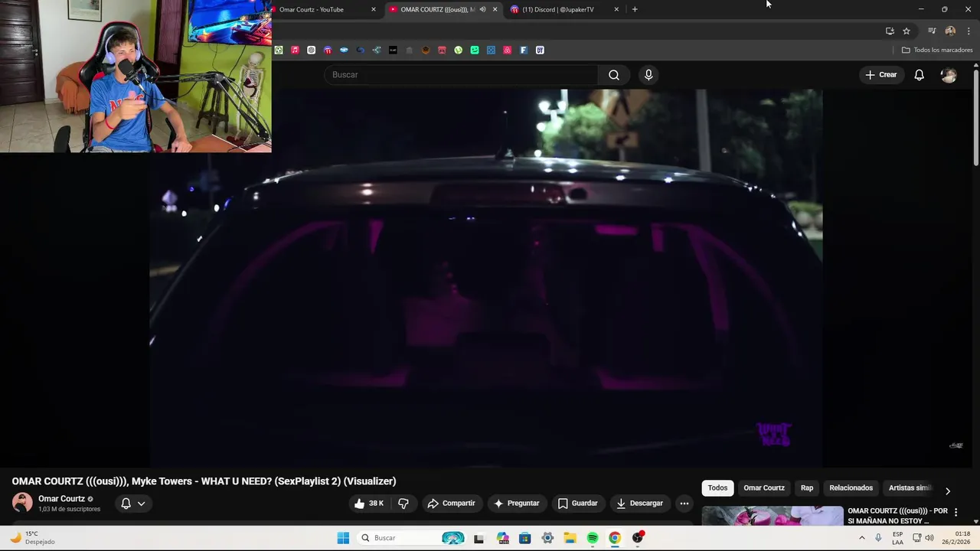980x551 pixels.
Task: Open Todos los marcadores folder
Action: pos(937,50)
